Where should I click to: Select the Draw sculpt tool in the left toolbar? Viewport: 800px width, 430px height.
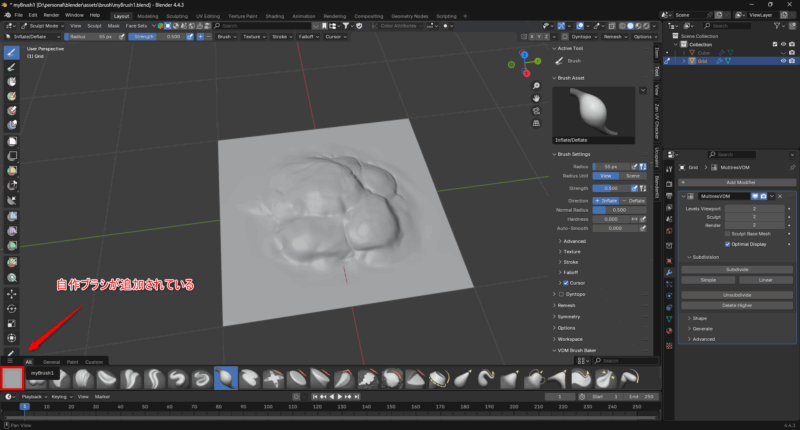coord(11,53)
